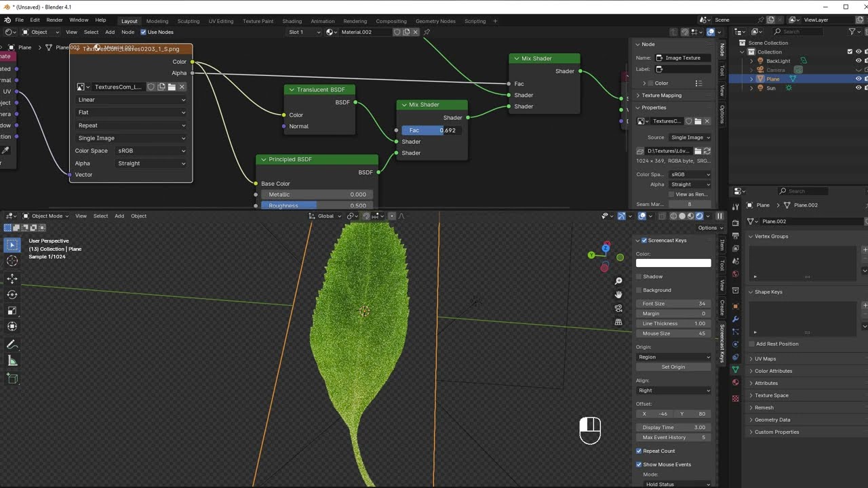This screenshot has width=868, height=488.
Task: Toggle the Use Nodes checkbox
Action: 143,32
